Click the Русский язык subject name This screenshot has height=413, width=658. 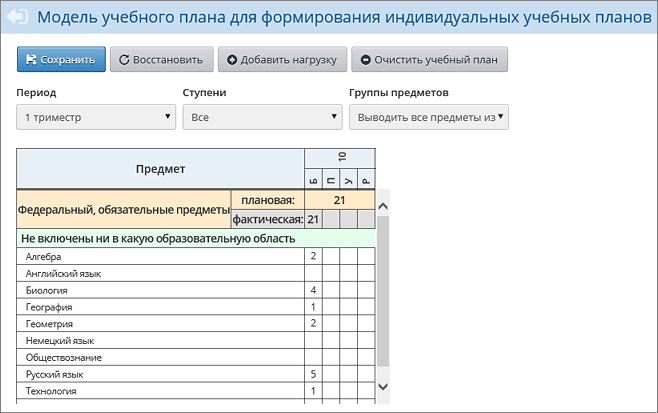(x=55, y=374)
